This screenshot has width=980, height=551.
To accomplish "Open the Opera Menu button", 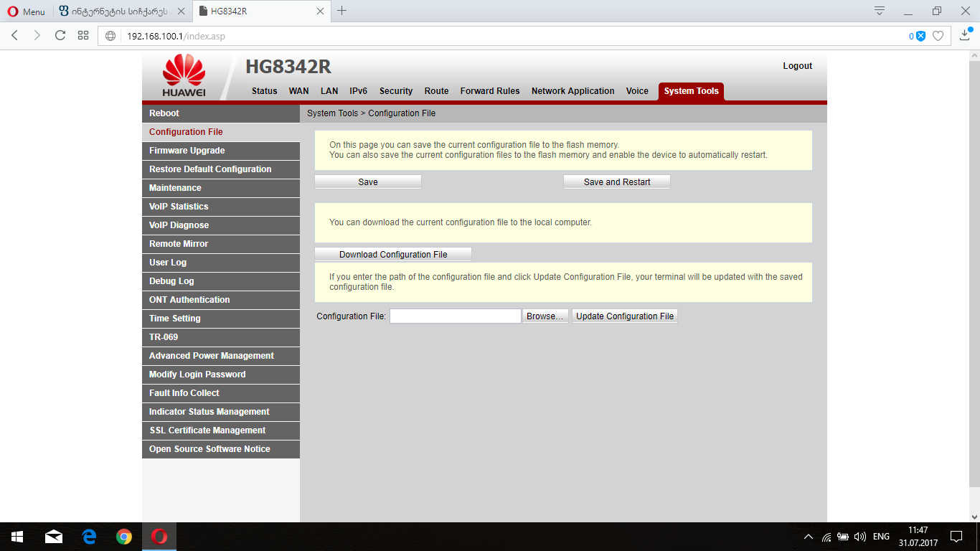I will pyautogui.click(x=26, y=11).
